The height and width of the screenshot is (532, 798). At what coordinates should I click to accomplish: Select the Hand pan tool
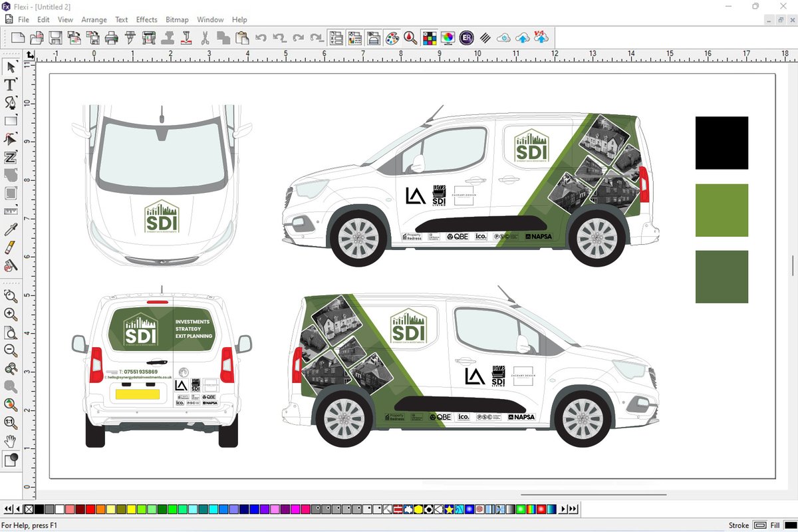(11, 440)
